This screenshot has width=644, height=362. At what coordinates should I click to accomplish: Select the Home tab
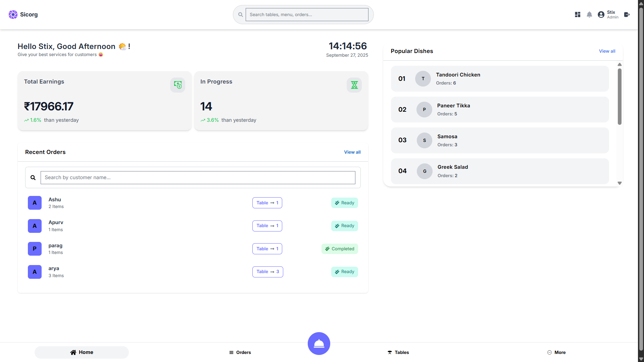tap(82, 352)
